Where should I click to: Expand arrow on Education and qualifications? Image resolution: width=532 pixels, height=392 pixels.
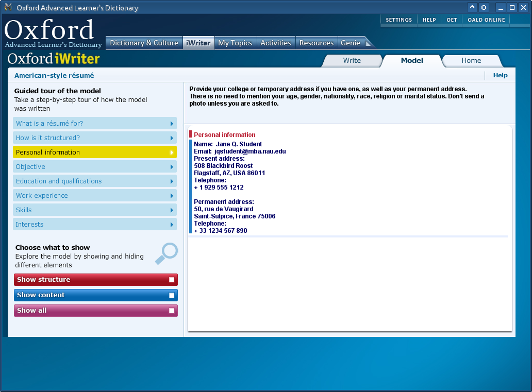172,181
